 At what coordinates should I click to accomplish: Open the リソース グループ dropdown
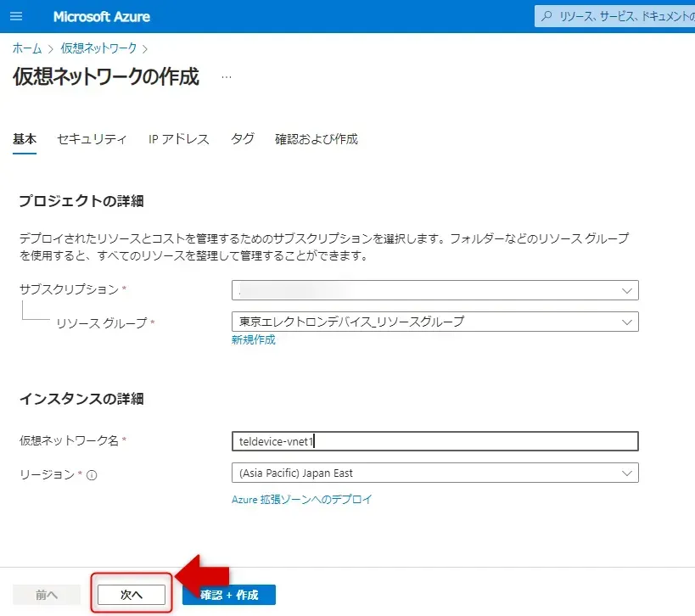434,322
